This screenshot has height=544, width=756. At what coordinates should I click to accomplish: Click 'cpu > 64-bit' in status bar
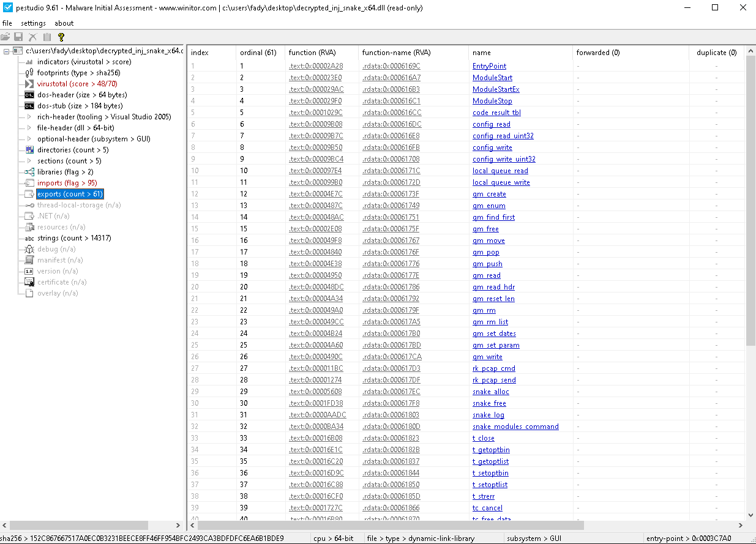tap(333, 538)
